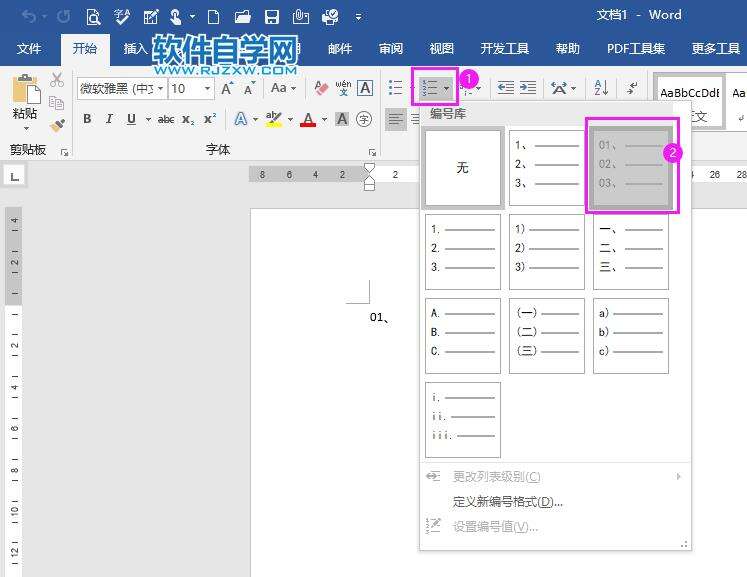747x577 pixels.
Task: Click the Cut scissors icon
Action: (x=57, y=80)
